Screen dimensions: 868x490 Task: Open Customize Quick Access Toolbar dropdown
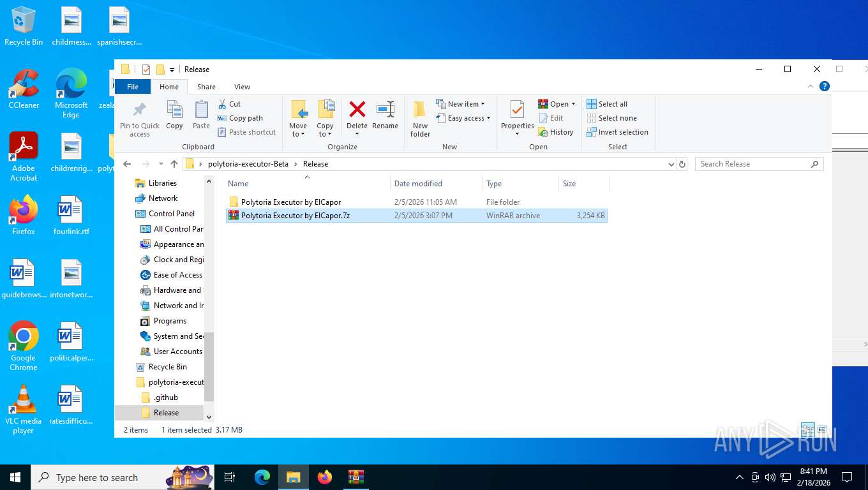click(172, 70)
